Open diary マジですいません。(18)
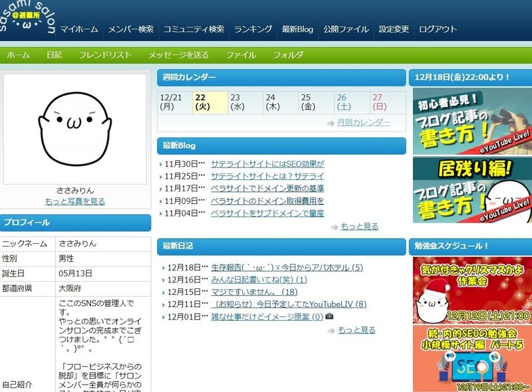The width and height of the screenshot is (532, 392). click(x=254, y=292)
